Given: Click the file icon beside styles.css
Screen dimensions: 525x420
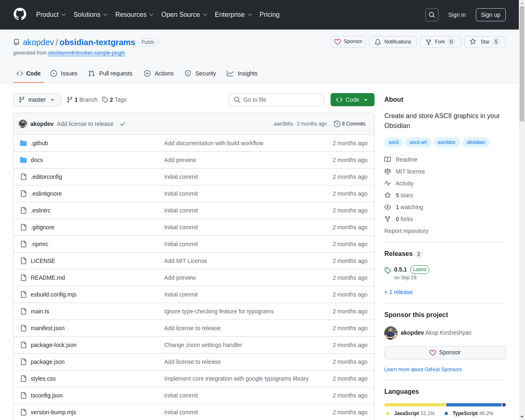Looking at the screenshot, I should coord(23,379).
